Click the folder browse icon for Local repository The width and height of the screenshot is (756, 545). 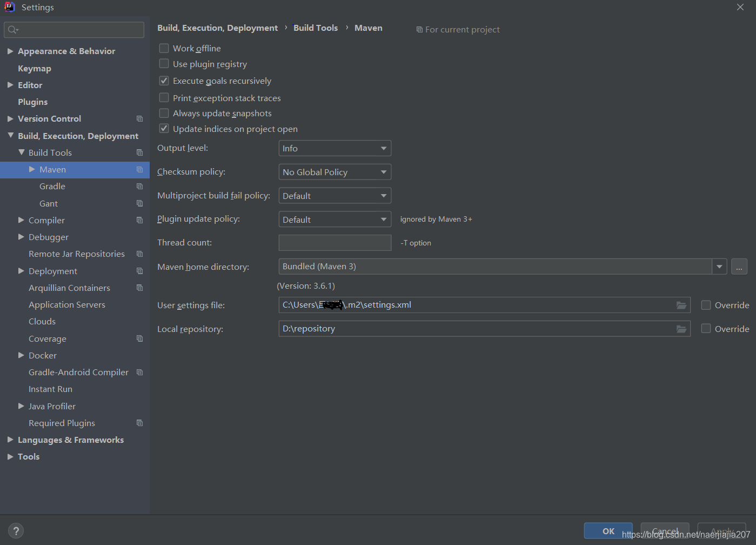click(681, 329)
